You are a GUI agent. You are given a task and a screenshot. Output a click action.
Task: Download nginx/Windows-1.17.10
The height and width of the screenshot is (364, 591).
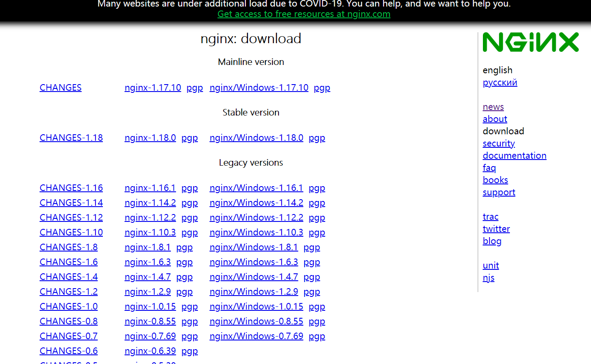tap(259, 88)
